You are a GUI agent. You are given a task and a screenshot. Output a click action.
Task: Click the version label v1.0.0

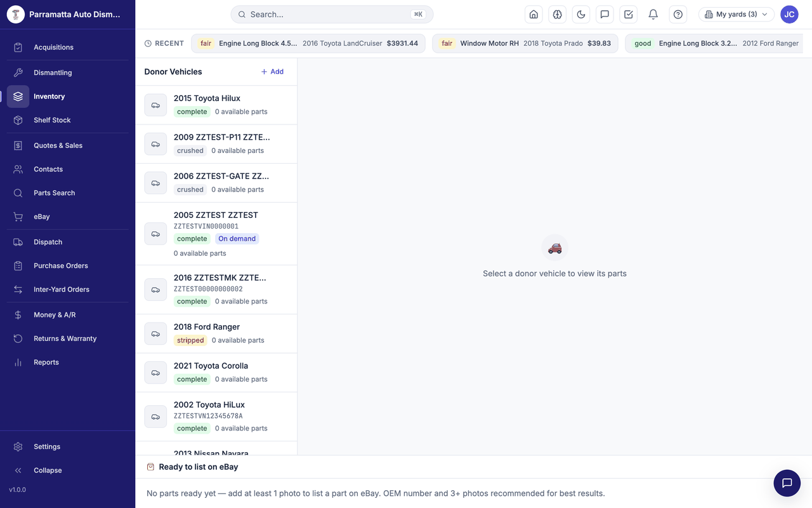click(17, 490)
